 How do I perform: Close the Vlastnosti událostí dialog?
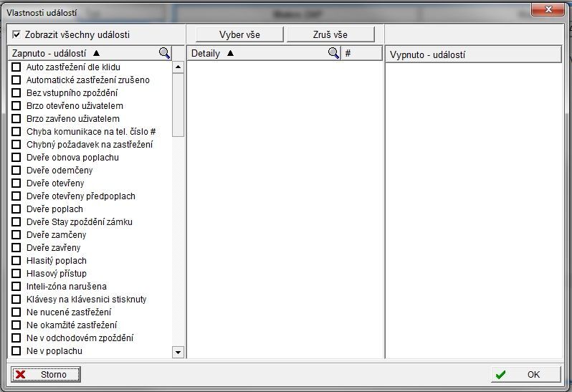[x=549, y=9]
